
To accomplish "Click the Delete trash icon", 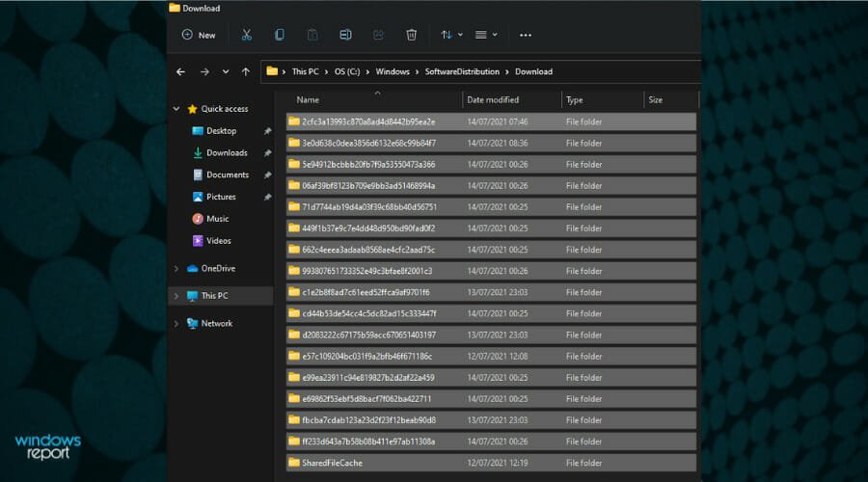I will (411, 35).
